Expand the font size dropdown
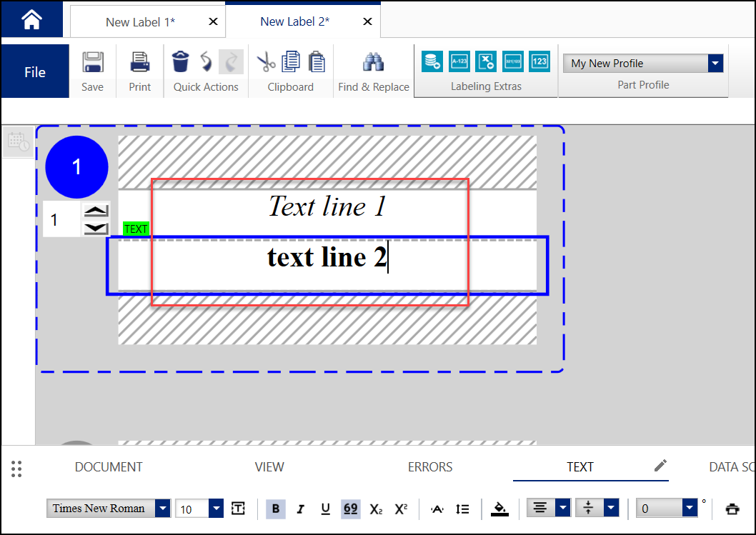Screen dimensions: 756x535 click(x=216, y=509)
